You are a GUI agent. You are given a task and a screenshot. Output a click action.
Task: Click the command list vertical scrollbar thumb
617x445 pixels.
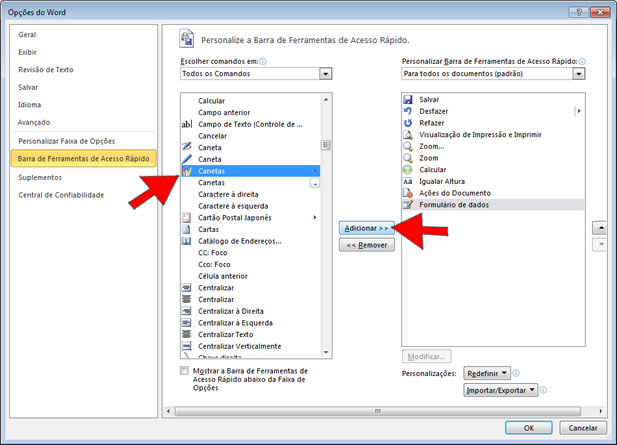point(325,145)
